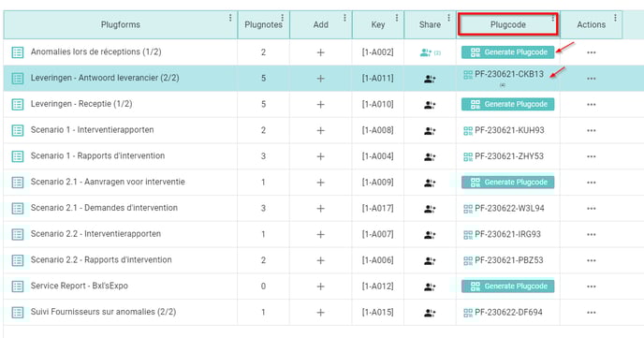Image resolution: width=644 pixels, height=338 pixels.
Task: Click form icon for Suivi Fournisseurs sur anomalies
Action: point(17,313)
